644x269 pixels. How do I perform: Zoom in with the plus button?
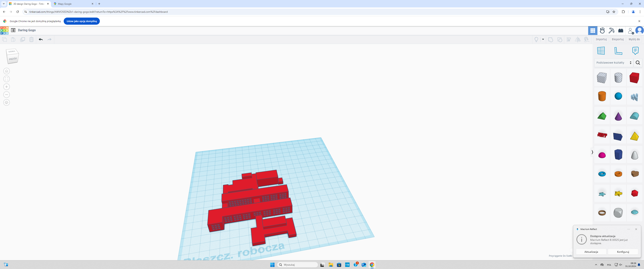[7, 87]
